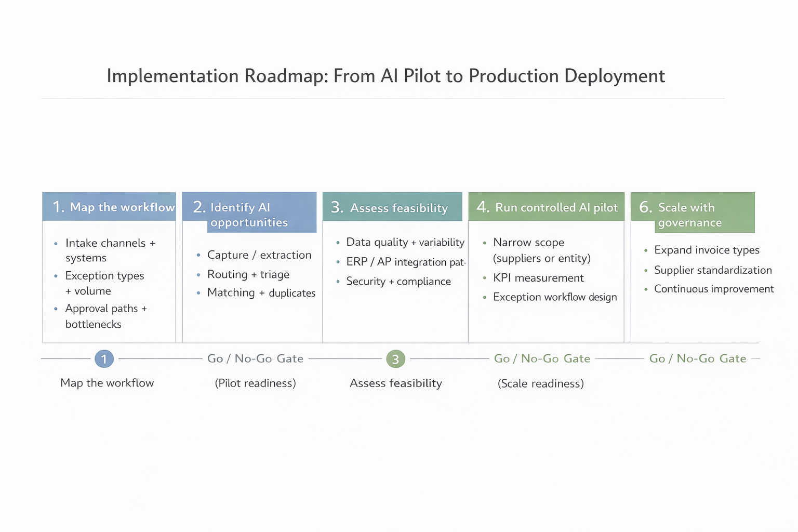
Task: Click the roadmap title at the top
Action: coord(385,76)
